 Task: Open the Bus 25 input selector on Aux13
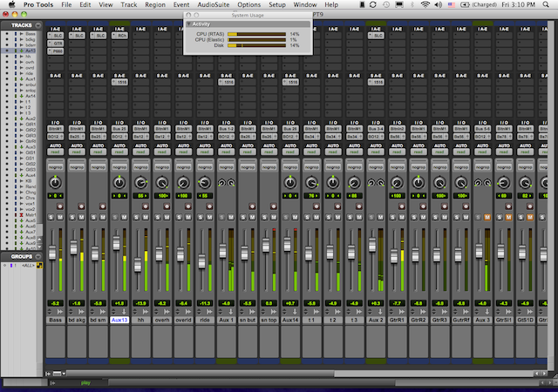pos(119,129)
